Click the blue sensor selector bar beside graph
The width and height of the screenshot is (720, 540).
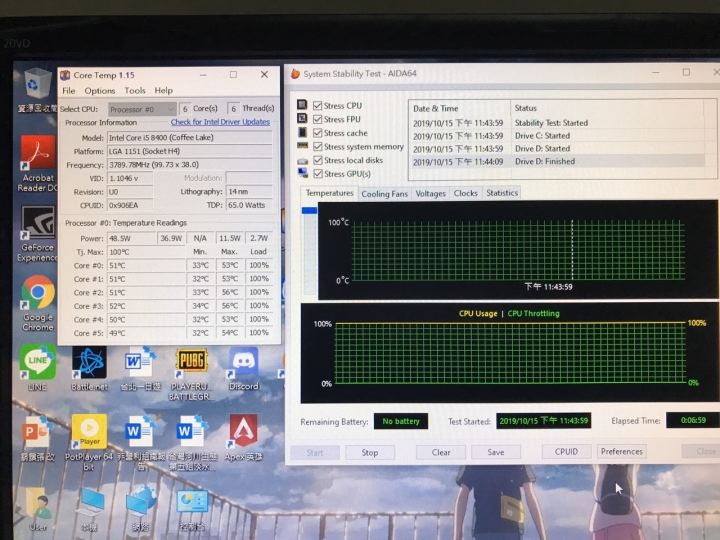click(x=309, y=210)
